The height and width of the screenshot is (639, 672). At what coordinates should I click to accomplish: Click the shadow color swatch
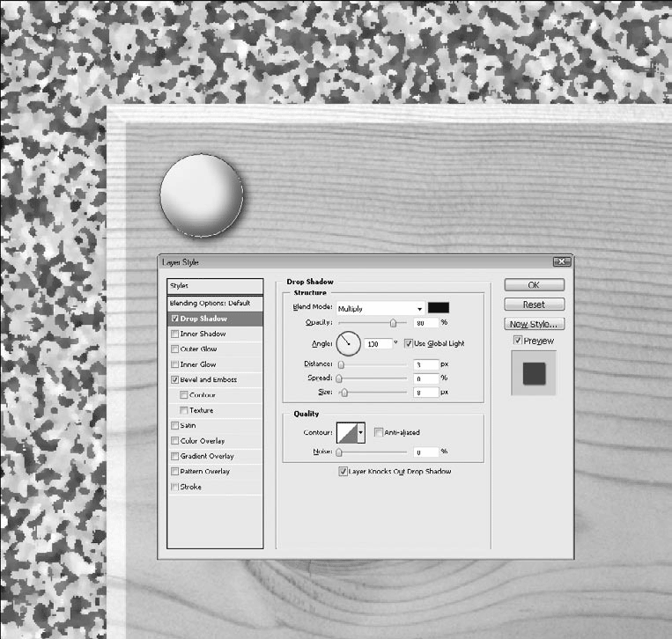[x=439, y=307]
